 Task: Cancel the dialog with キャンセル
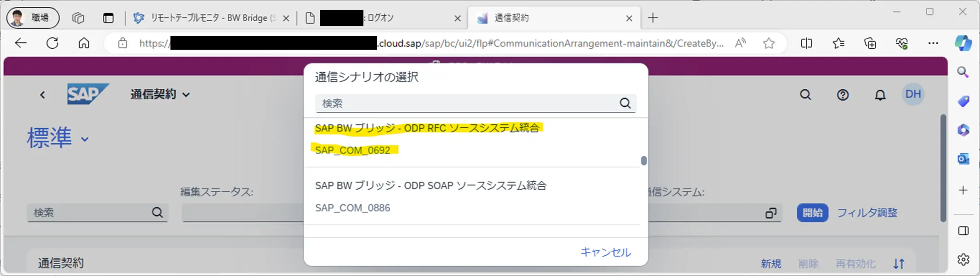[606, 252]
